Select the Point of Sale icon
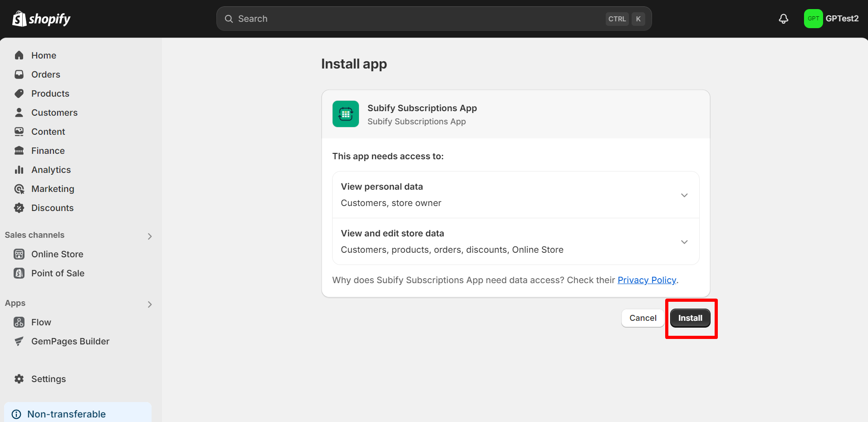868x422 pixels. [x=19, y=273]
